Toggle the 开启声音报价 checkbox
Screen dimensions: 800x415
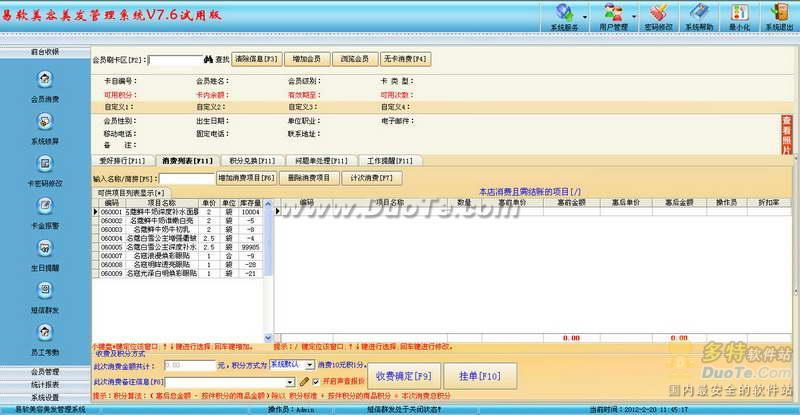[316, 381]
